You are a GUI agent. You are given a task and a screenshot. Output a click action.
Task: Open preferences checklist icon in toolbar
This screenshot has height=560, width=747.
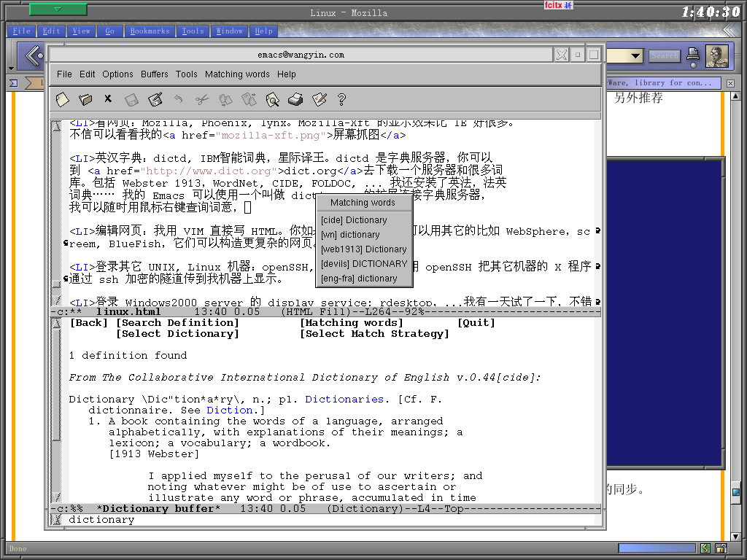[319, 99]
